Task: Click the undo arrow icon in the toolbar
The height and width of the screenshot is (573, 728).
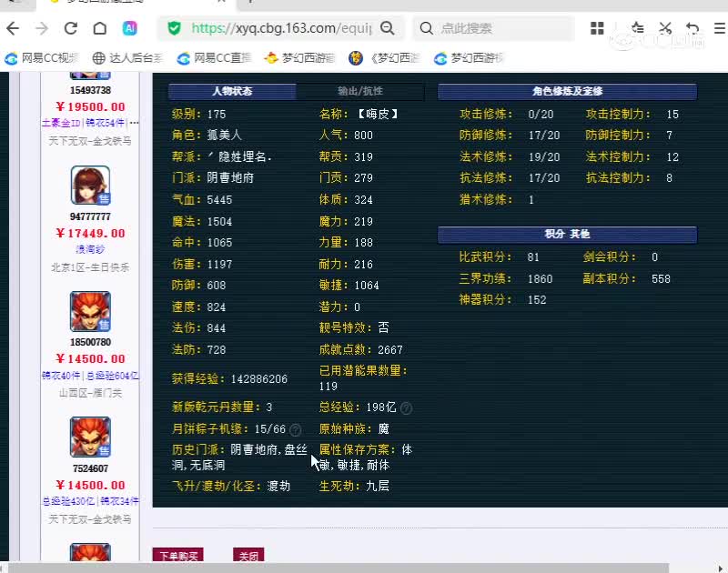Action: click(693, 28)
